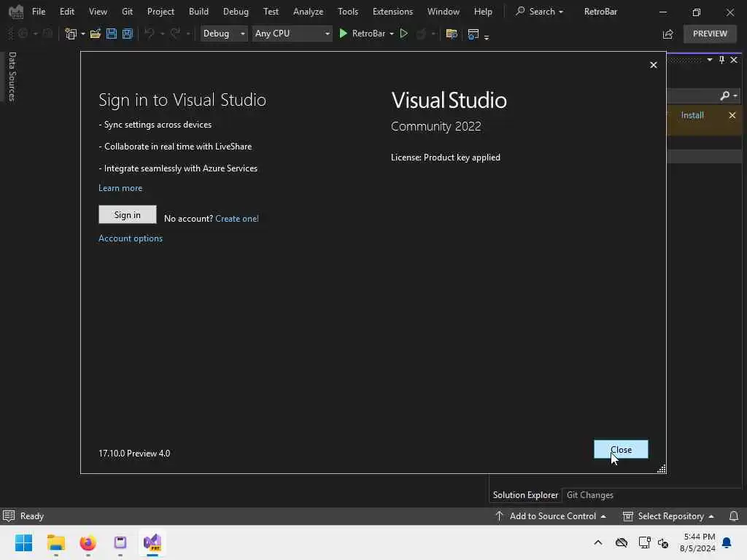747x560 pixels.
Task: Click the taskbar clock showing 5:44 PM
Action: click(697, 542)
